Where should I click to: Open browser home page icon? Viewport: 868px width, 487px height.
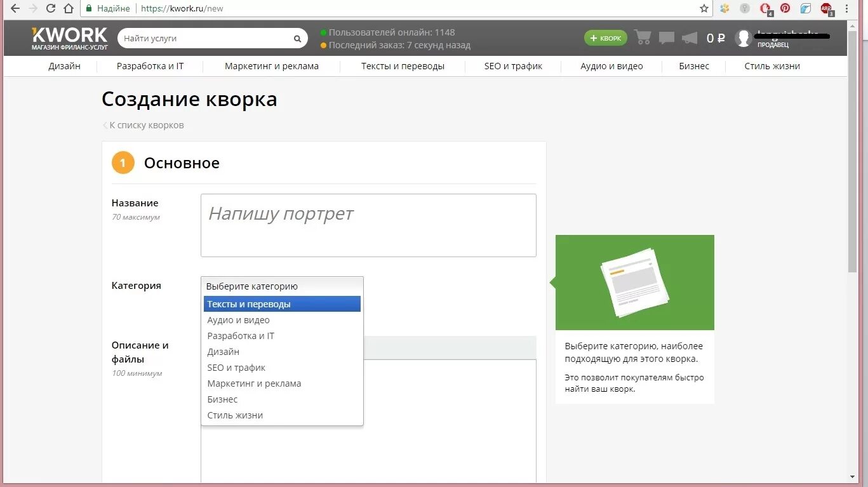tap(69, 9)
